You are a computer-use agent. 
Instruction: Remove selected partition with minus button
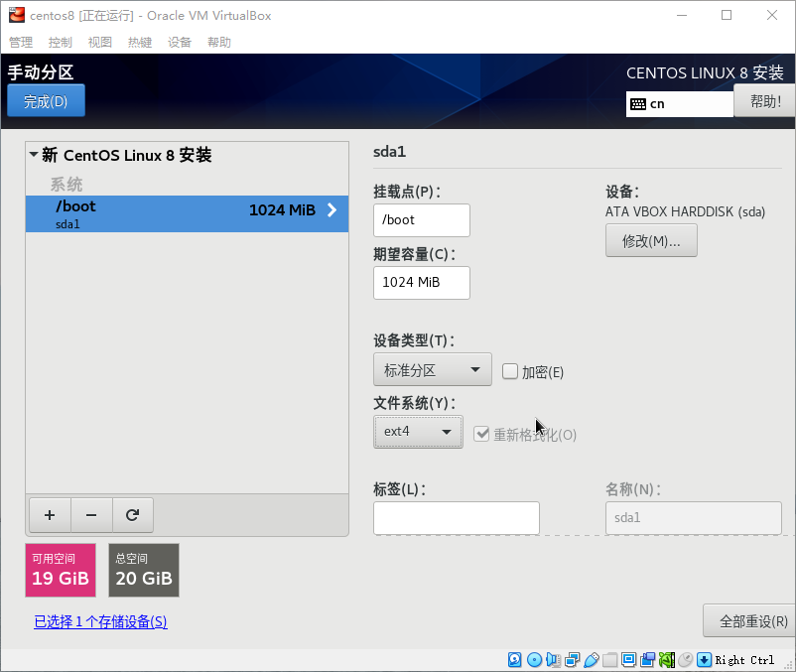pos(91,515)
